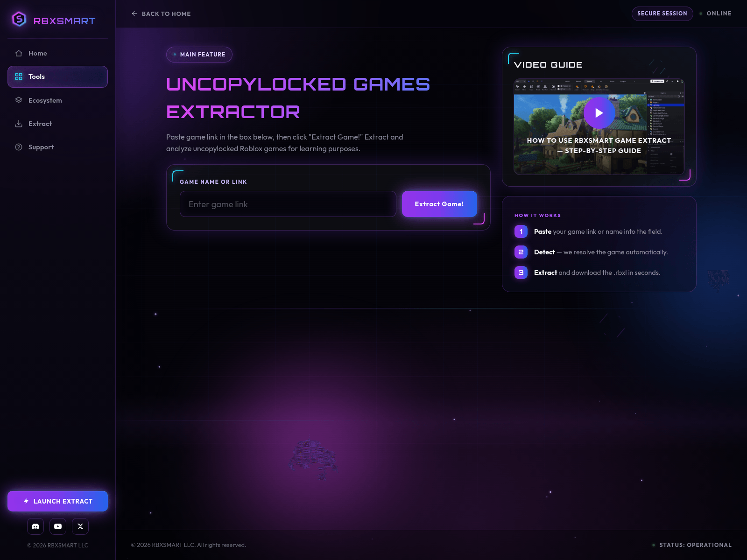747x560 pixels.
Task: Click the step 1 number badge
Action: [x=521, y=231]
